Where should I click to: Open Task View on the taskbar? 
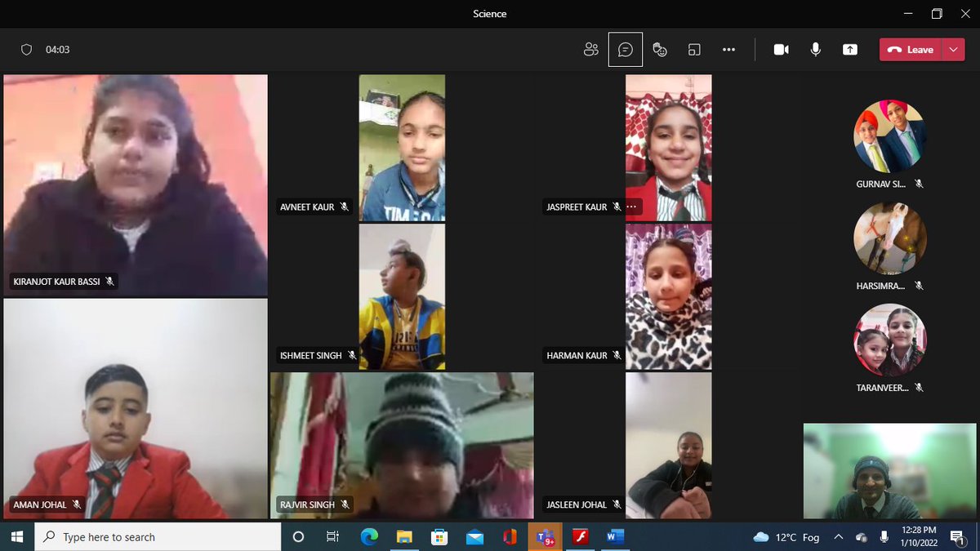pos(332,536)
